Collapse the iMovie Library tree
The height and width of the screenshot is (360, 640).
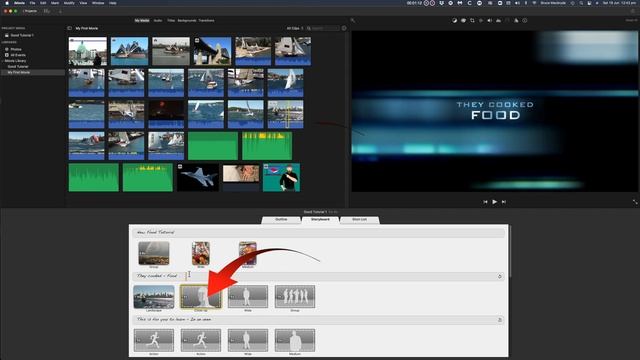click(x=2, y=61)
